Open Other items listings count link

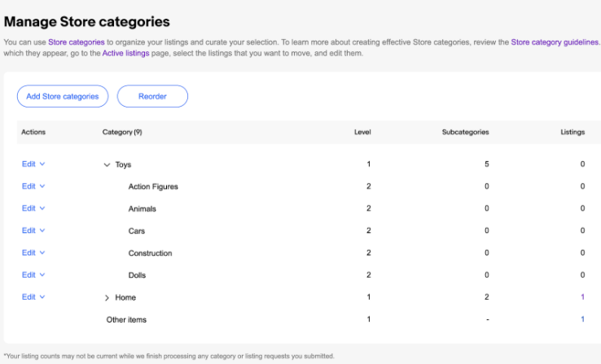click(x=582, y=319)
